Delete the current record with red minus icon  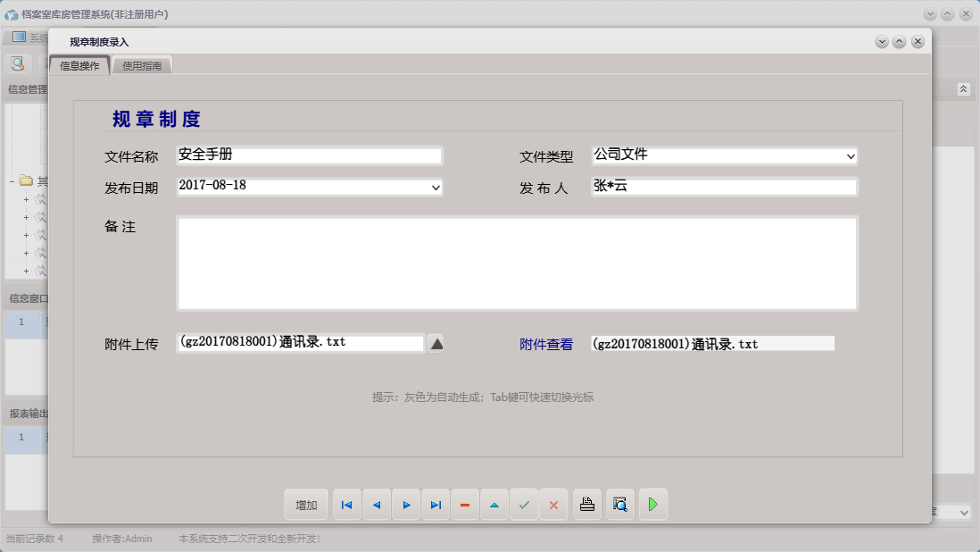coord(465,505)
